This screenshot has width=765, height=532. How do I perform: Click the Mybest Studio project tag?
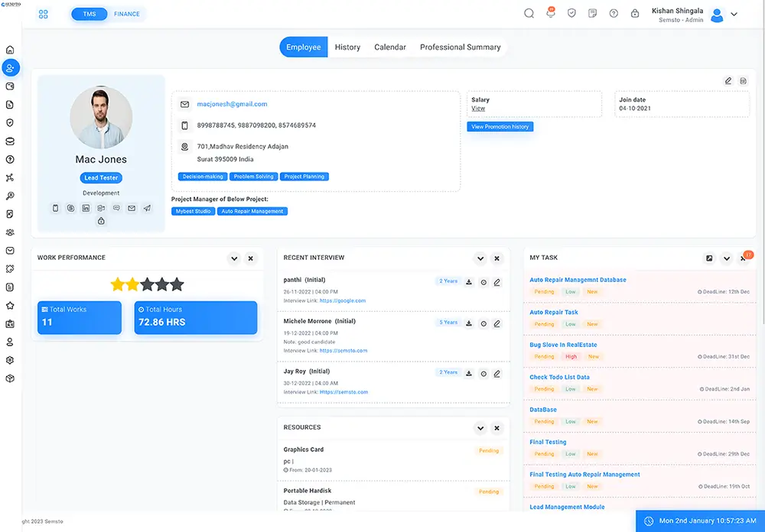(x=194, y=211)
